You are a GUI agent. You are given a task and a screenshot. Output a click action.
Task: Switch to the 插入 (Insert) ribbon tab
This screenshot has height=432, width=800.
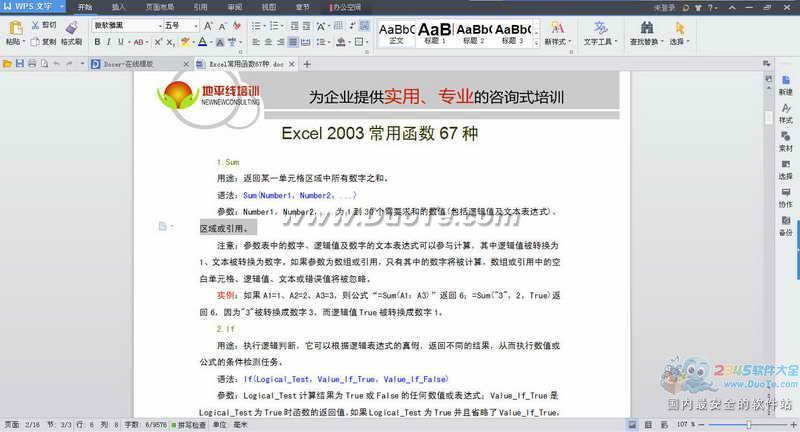[x=118, y=7]
